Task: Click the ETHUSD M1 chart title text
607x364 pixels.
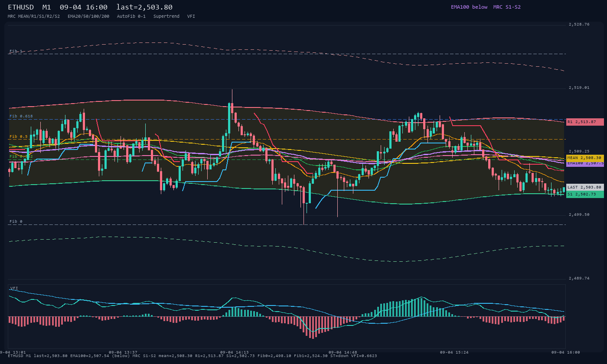Action: (x=90, y=7)
